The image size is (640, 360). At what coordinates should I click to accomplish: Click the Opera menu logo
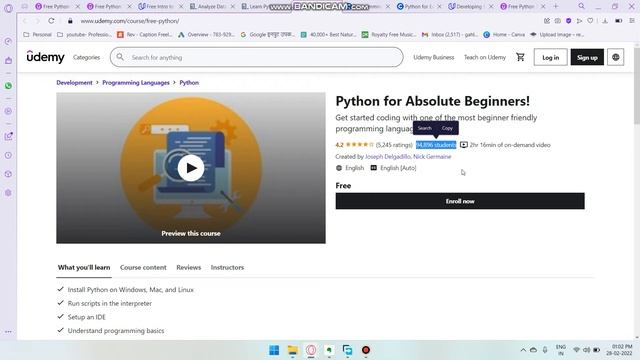pyautogui.click(x=8, y=7)
